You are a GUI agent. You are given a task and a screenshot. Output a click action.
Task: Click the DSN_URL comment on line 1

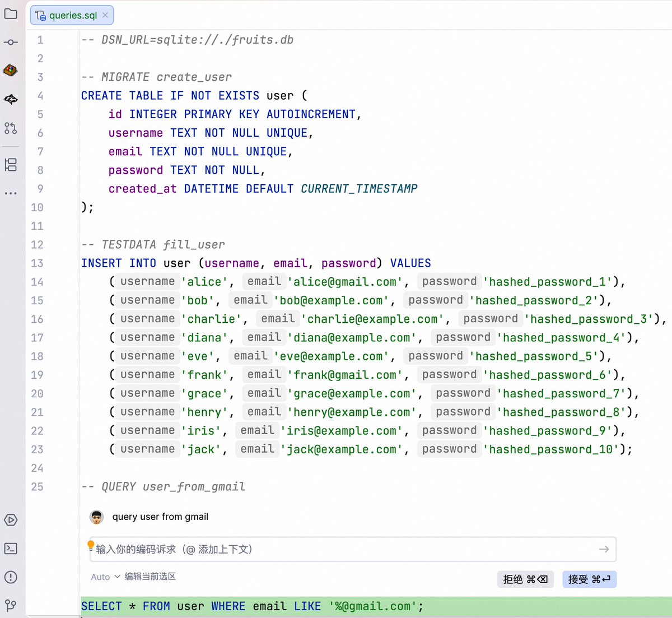pos(188,40)
